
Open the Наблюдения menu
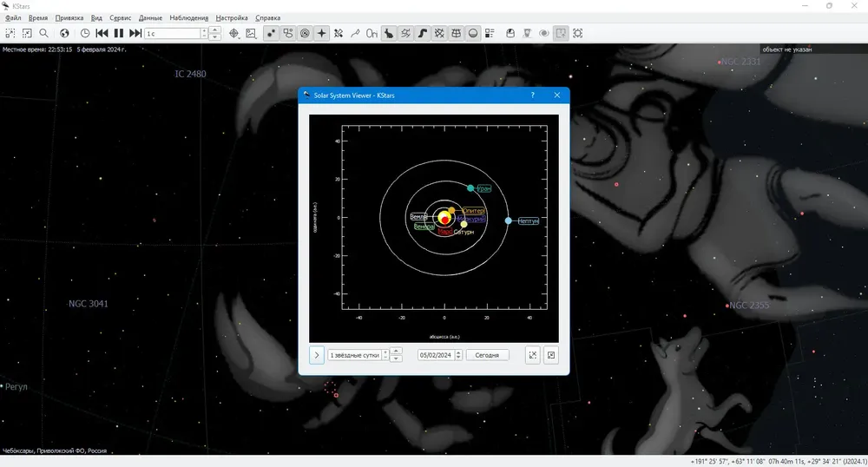[x=188, y=17]
